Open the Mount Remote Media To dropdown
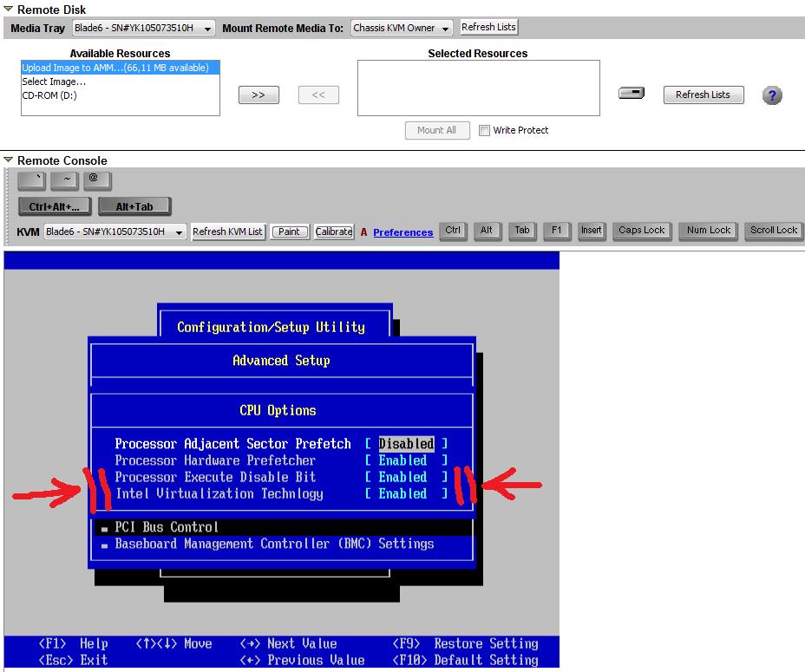Screen dimensions: 805x672 click(x=402, y=28)
